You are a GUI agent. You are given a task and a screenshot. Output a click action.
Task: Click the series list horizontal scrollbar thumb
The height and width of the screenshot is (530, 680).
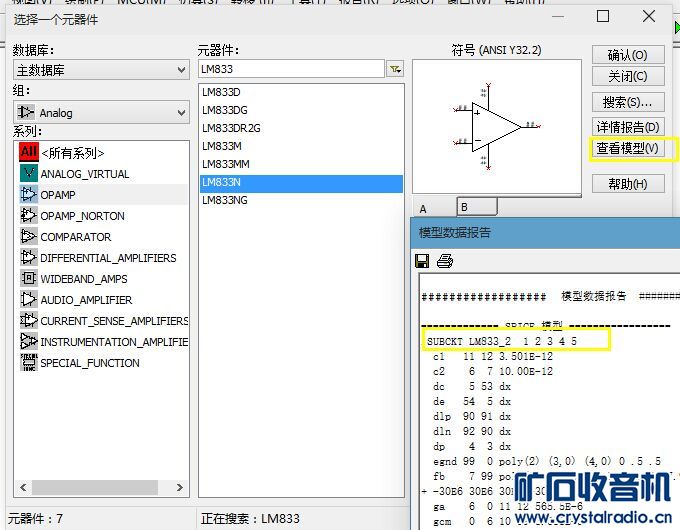pyautogui.click(x=95, y=487)
